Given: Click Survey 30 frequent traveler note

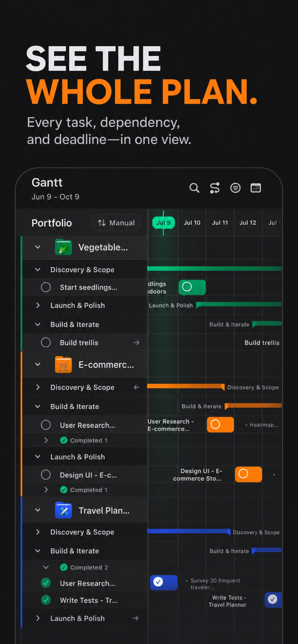Looking at the screenshot, I should (x=213, y=584).
